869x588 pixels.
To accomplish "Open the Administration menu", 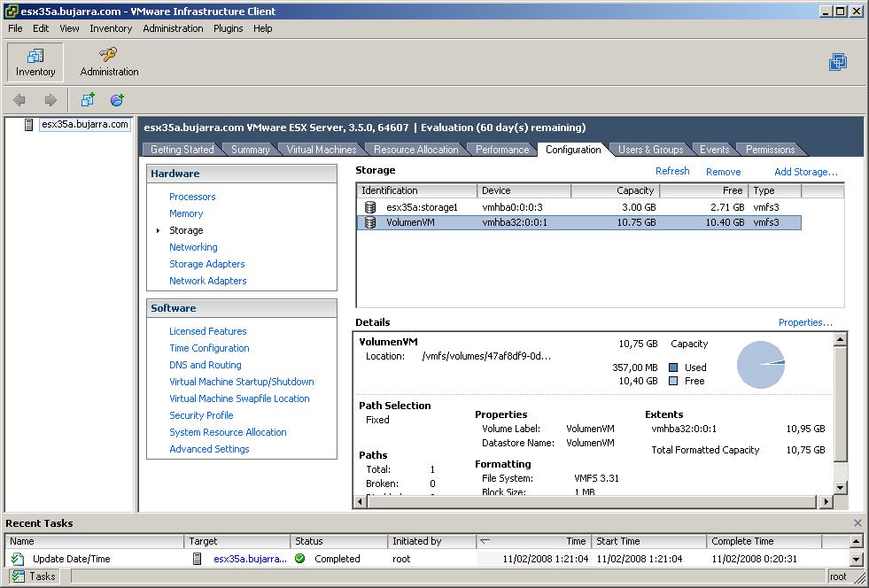I will coord(173,28).
